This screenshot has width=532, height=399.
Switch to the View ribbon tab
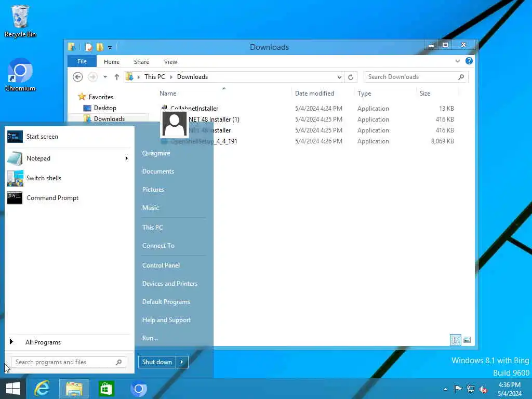point(170,62)
